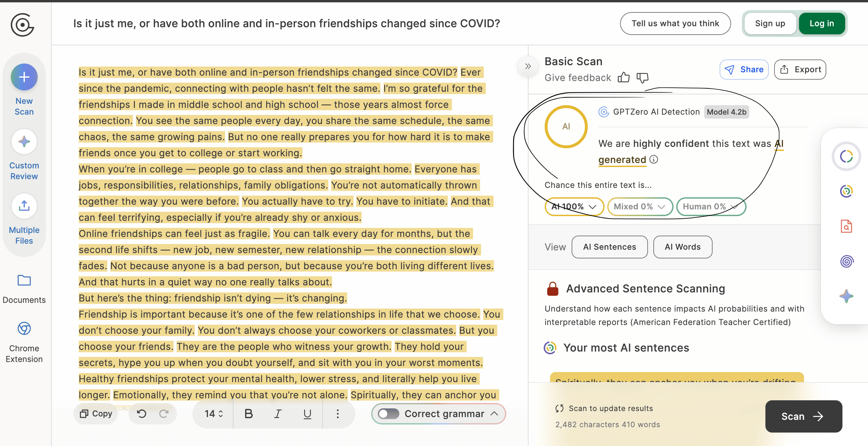Expand the Mixed 0% dropdown
868x446 pixels.
pos(640,206)
